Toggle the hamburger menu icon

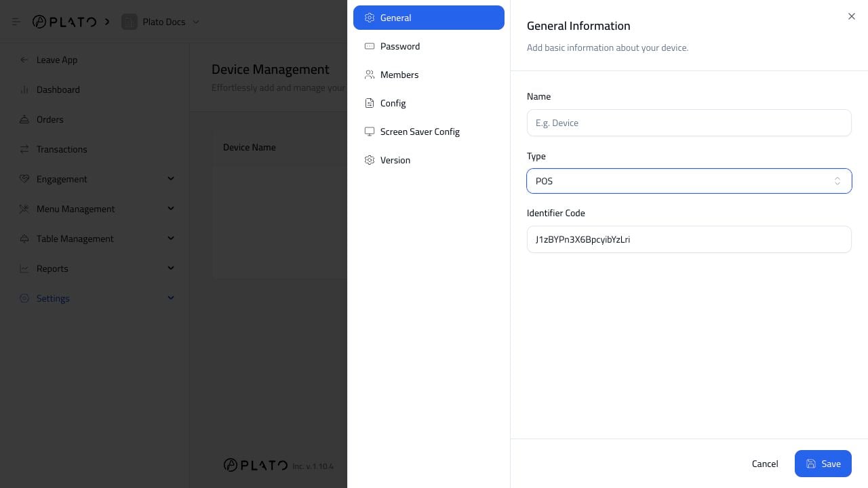(x=16, y=22)
